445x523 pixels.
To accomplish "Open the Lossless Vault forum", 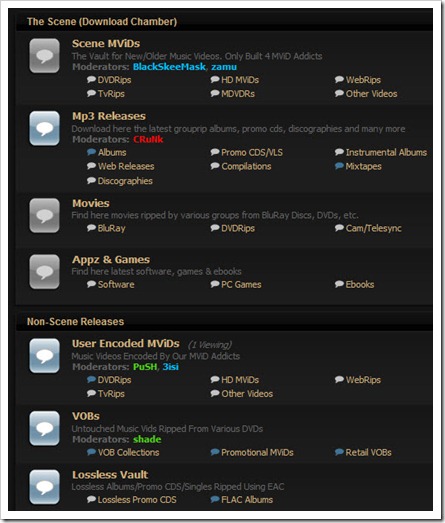I will click(110, 475).
